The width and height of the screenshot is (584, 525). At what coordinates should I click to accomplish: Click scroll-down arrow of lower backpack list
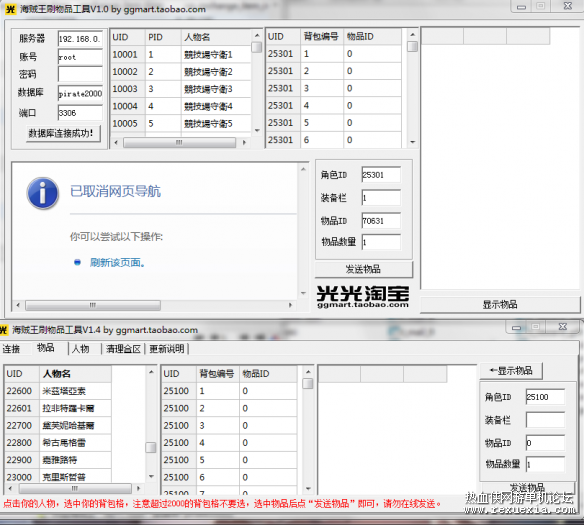[308, 488]
